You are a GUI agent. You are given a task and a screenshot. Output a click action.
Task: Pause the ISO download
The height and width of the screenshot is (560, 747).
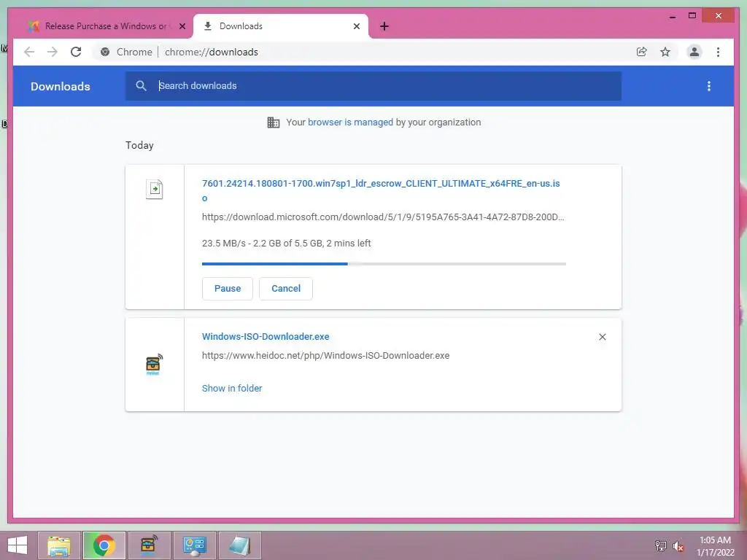(x=228, y=289)
